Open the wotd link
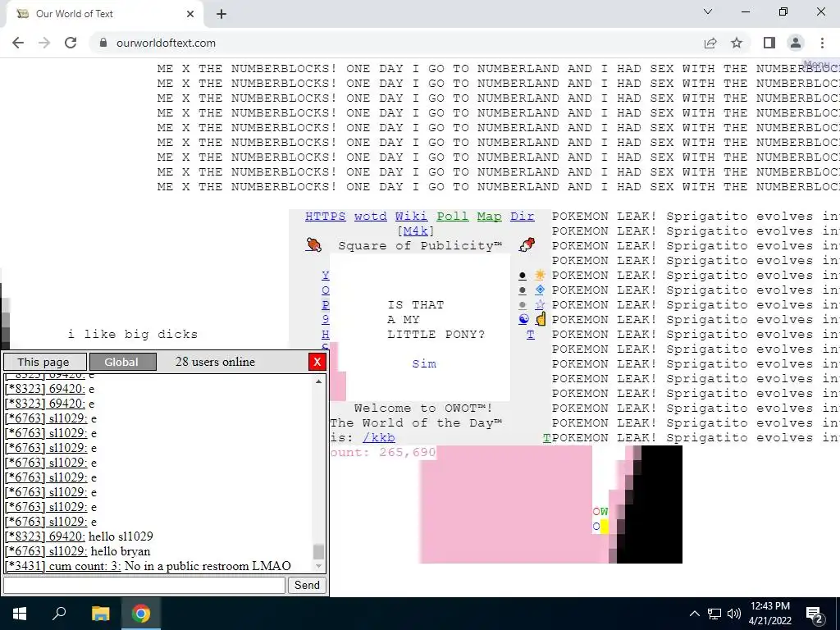The height and width of the screenshot is (630, 840). pos(370,217)
